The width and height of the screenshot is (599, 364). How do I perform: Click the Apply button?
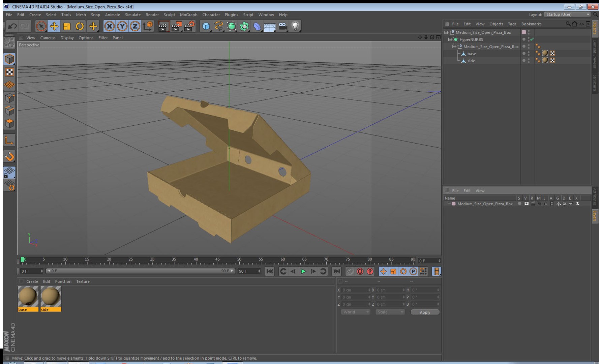pos(425,312)
